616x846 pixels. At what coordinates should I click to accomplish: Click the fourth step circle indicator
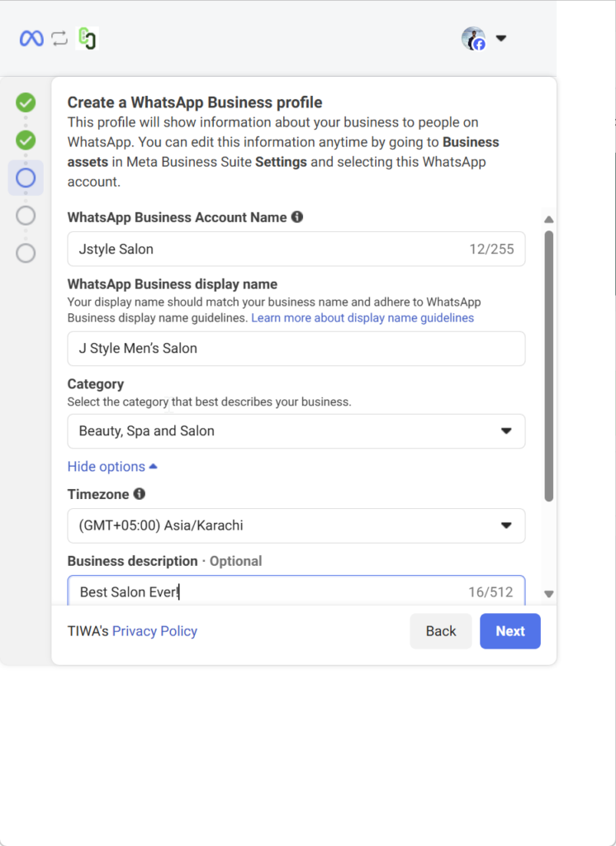point(26,216)
